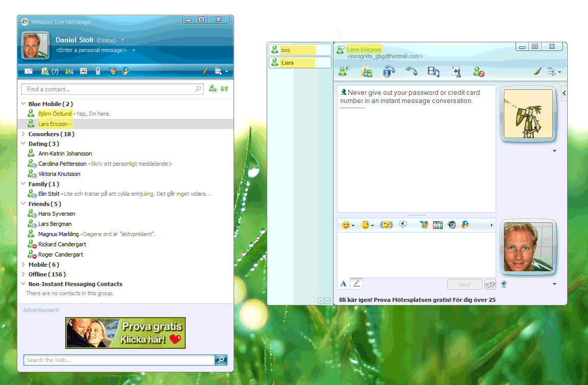This screenshot has height=385, width=588.
Task: Switch to the bos conversation tab
Action: 299,50
